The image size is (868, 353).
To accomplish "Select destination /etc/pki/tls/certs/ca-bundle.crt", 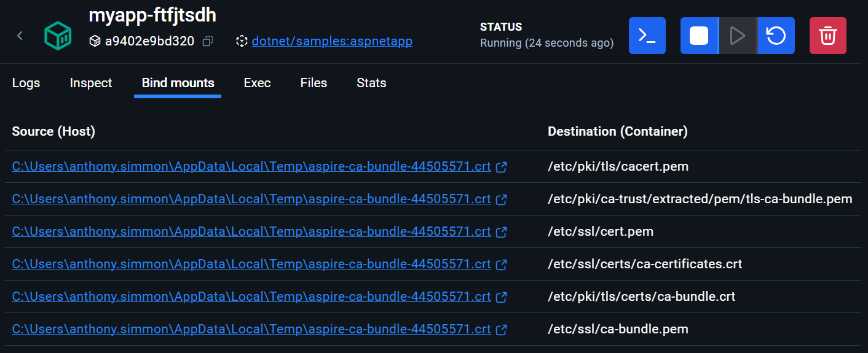I will click(642, 297).
